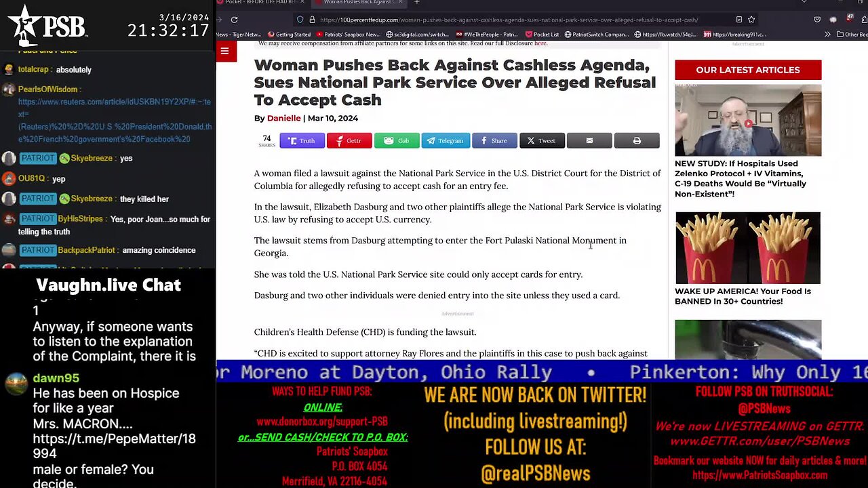Click the article headline title text
The width and height of the screenshot is (868, 488).
coord(455,83)
